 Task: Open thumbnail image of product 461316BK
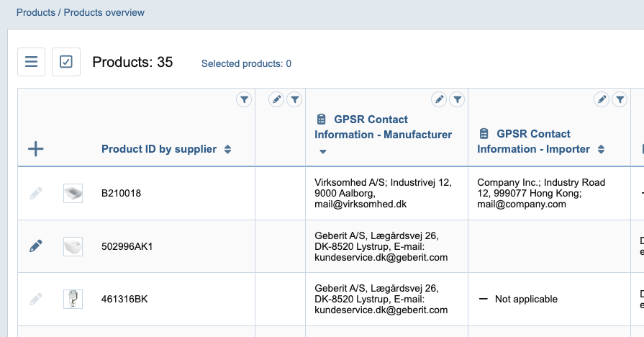[x=73, y=299]
